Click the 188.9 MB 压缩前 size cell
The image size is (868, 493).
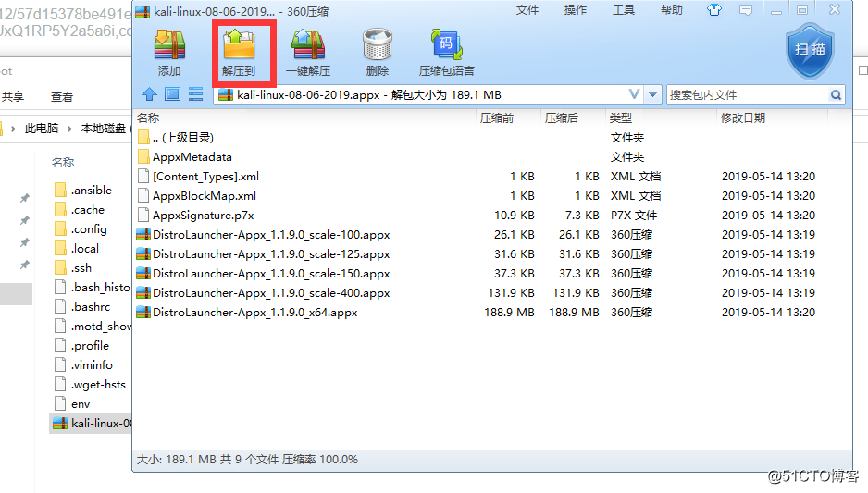pyautogui.click(x=509, y=312)
